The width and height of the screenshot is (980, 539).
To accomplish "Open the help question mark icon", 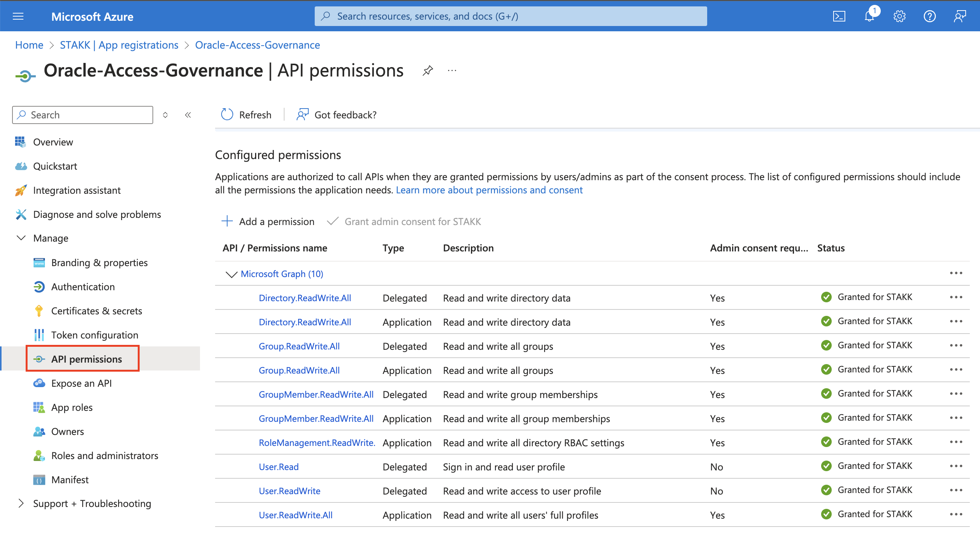I will [x=929, y=16].
